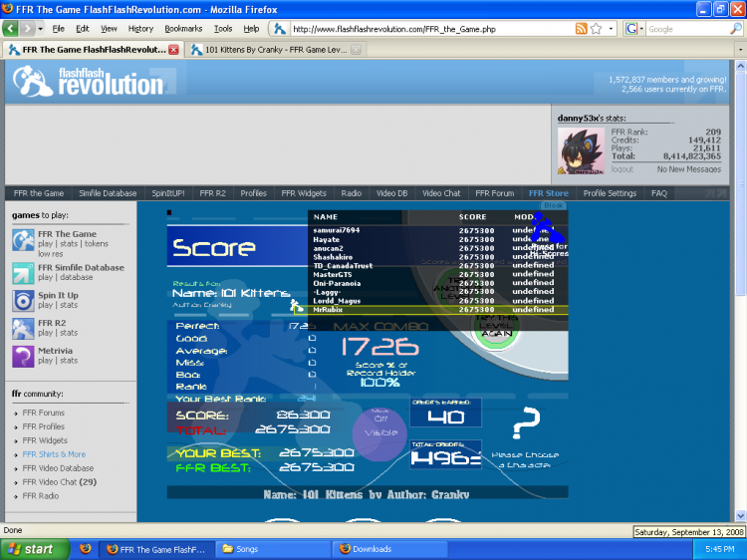Image resolution: width=747 pixels, height=560 pixels.
Task: Open the address bar history dropdown
Action: (x=611, y=29)
